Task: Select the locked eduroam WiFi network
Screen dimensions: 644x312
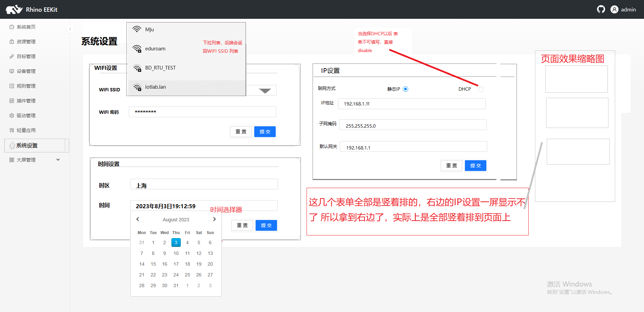Action: click(x=155, y=48)
